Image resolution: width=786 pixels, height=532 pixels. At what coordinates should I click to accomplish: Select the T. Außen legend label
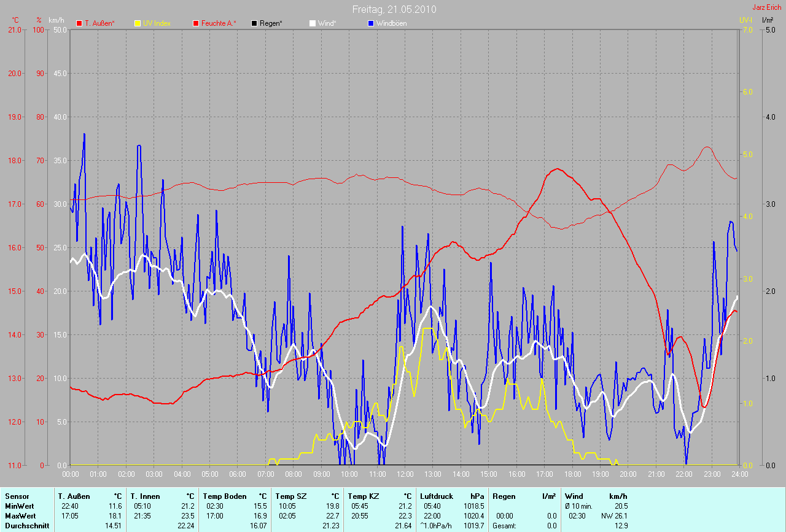click(x=99, y=23)
